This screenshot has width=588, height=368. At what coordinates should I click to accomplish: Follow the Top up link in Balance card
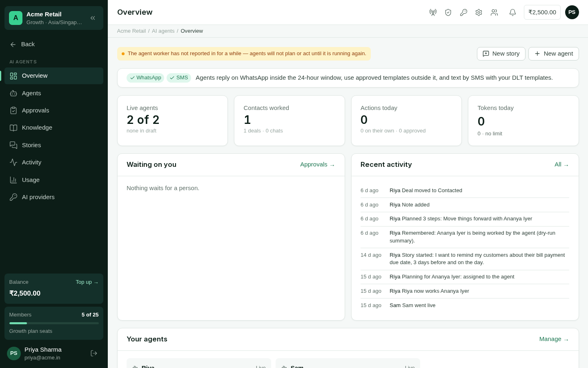click(87, 282)
